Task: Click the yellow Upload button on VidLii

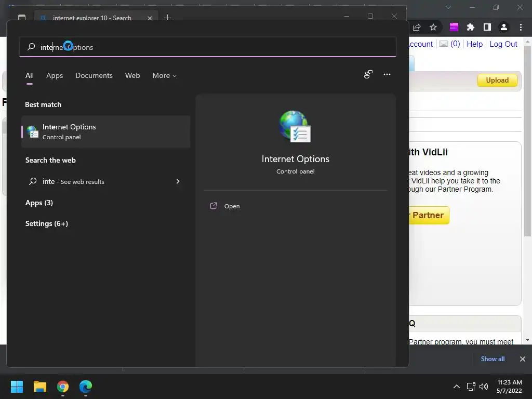Action: coord(497,81)
